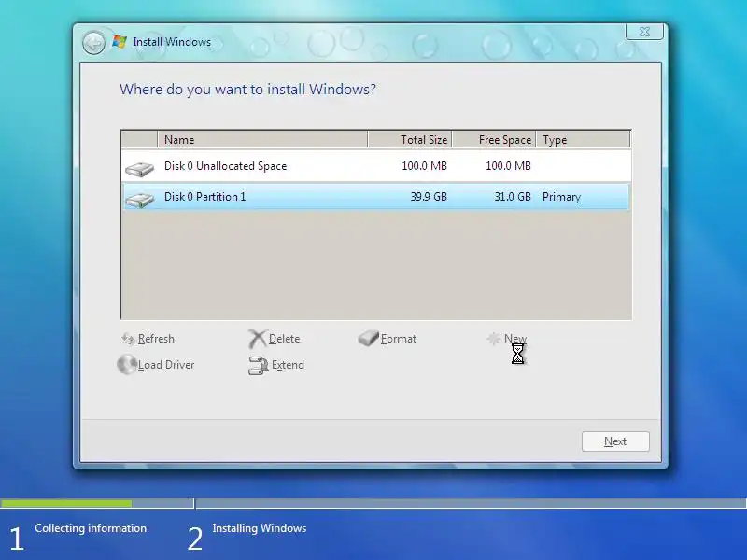Click the New starburst icon
Image resolution: width=747 pixels, height=560 pixels.
(x=494, y=339)
